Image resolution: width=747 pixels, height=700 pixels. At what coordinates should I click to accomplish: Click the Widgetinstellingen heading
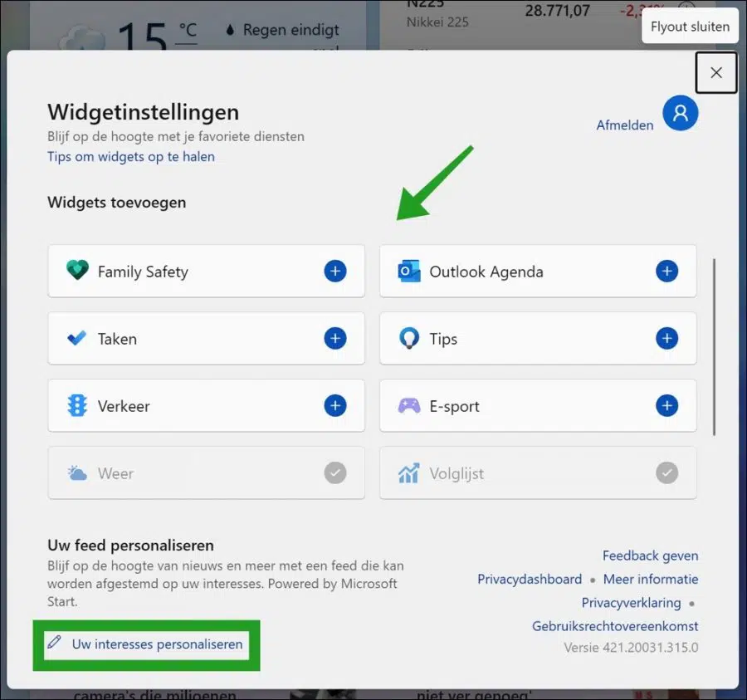[x=143, y=112]
